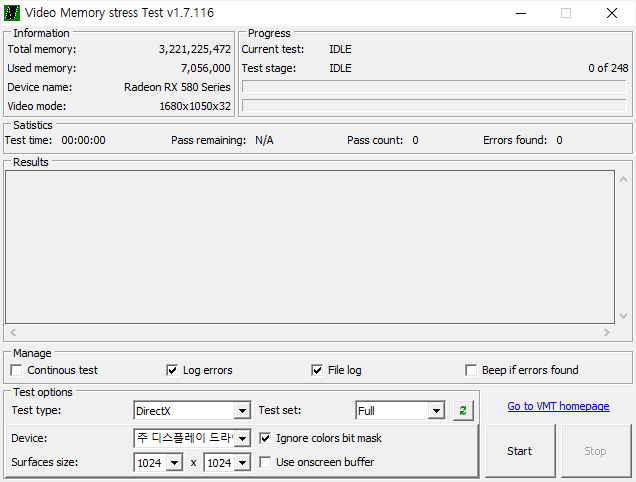Click the upper progress bar for Current test
This screenshot has width=636, height=482.
coord(434,86)
